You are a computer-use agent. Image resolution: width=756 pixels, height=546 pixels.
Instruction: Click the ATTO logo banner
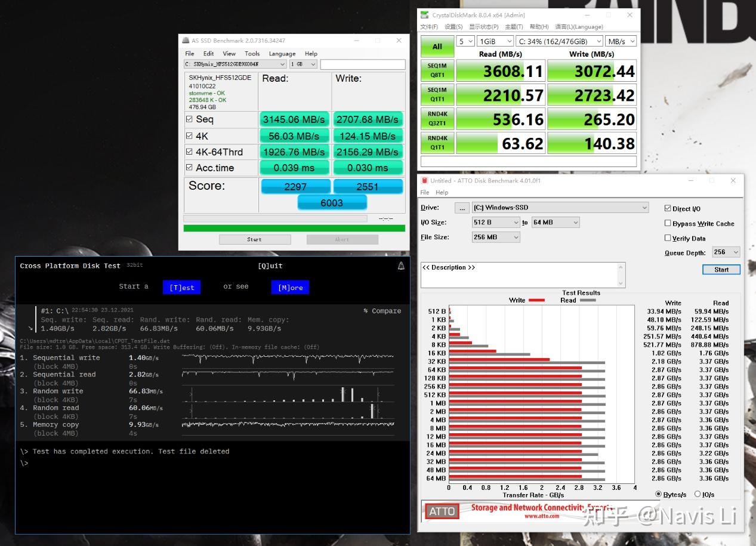(x=442, y=511)
